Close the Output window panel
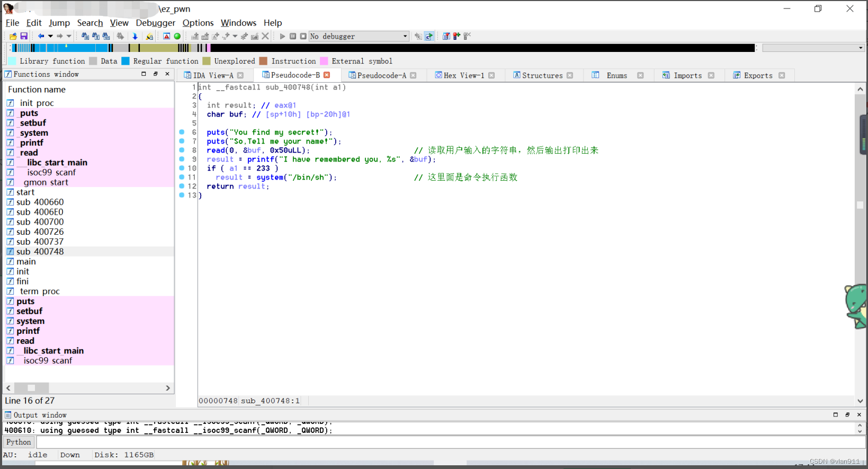This screenshot has width=868, height=469. pyautogui.click(x=859, y=415)
